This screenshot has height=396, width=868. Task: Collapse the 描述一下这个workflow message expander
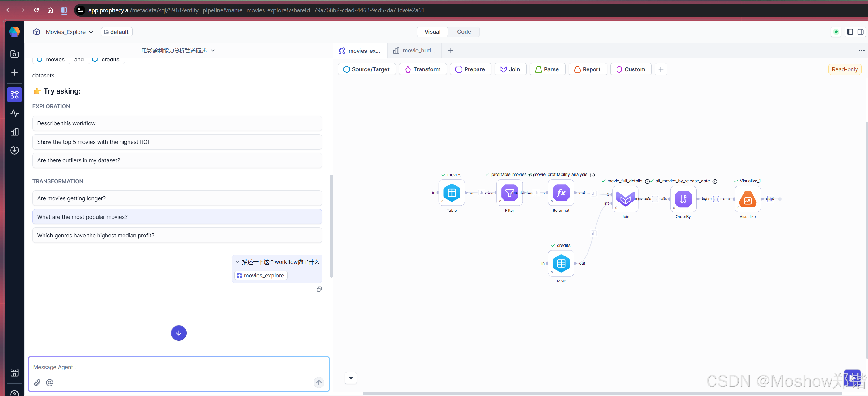[x=238, y=262]
